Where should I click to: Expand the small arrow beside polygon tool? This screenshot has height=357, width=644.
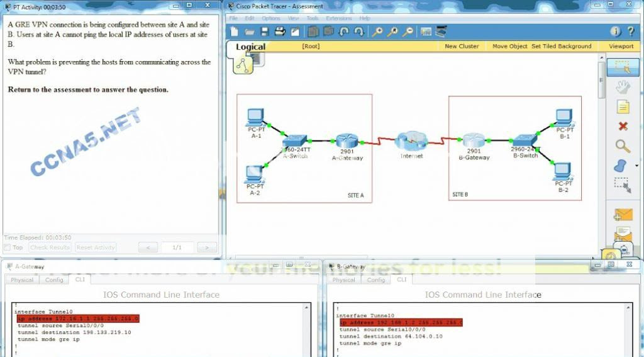pos(636,166)
